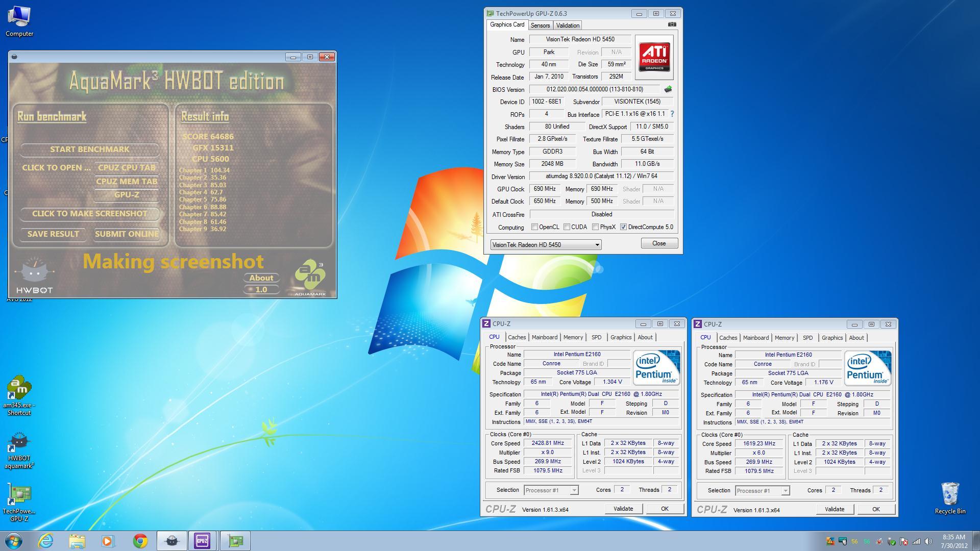Viewport: 980px width, 551px height.
Task: Enable the PhysX checkbox
Action: [595, 227]
